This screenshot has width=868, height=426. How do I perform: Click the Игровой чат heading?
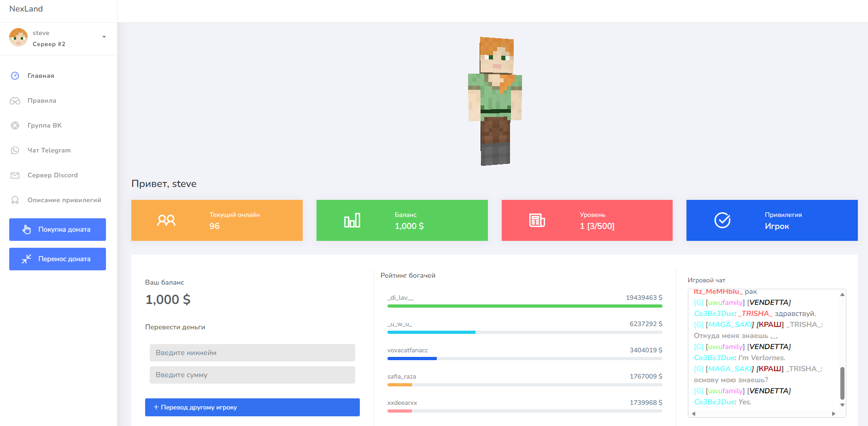coord(706,280)
